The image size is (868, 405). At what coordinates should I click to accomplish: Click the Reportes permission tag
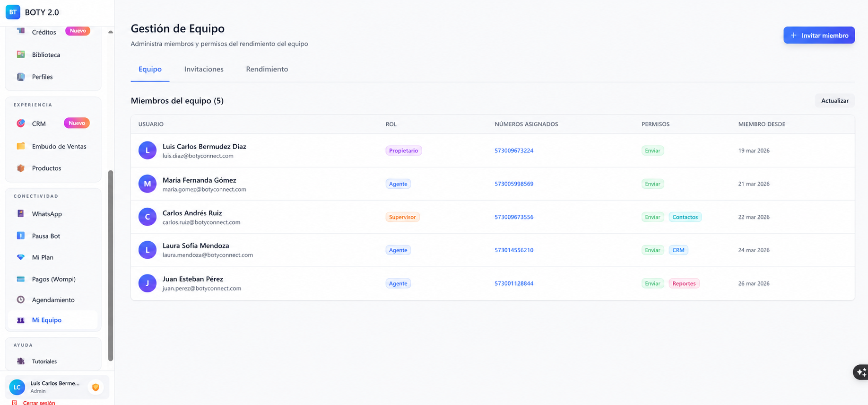point(684,283)
